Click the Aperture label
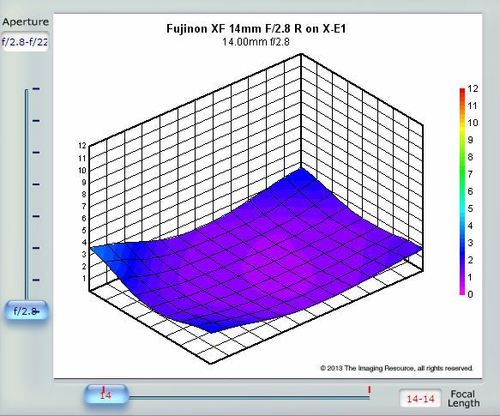Viewport: 500px width, 416px height. 25,22
